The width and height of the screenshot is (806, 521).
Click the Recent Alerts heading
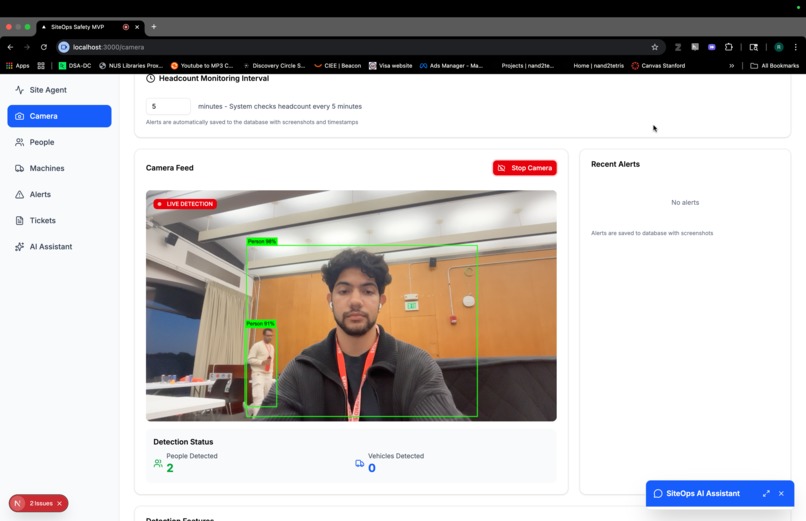(x=615, y=164)
